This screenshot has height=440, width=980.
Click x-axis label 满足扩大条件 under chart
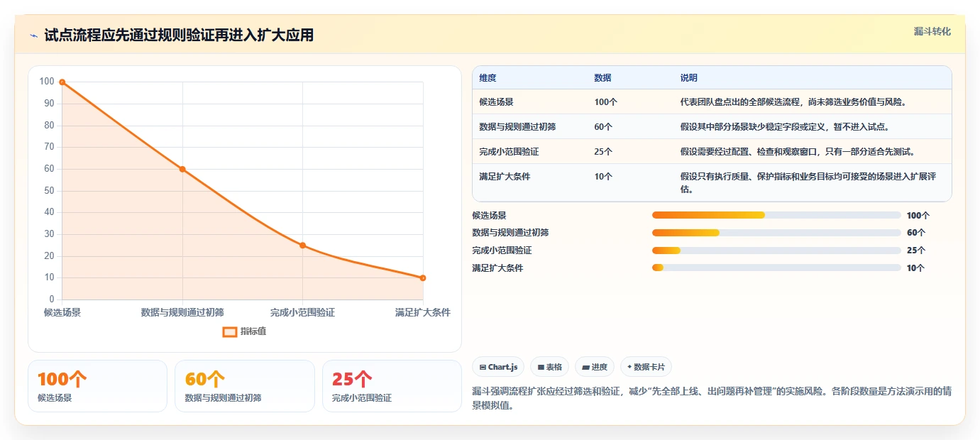(x=423, y=312)
